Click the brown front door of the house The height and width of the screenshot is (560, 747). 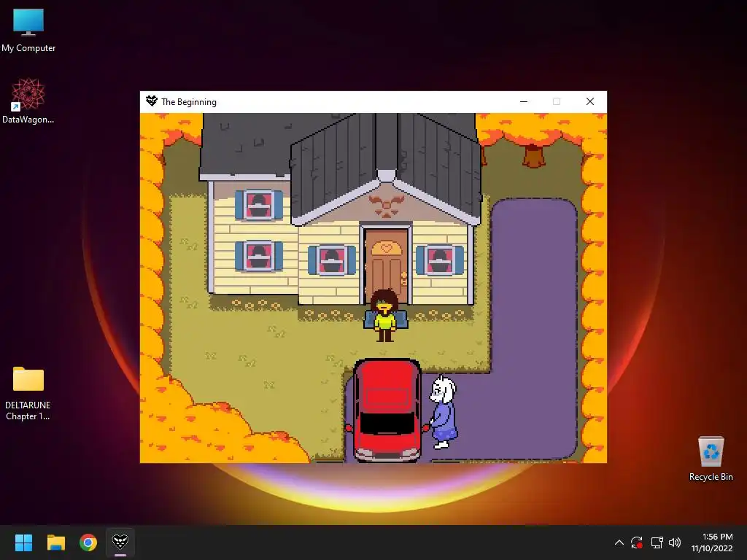[x=387, y=266]
